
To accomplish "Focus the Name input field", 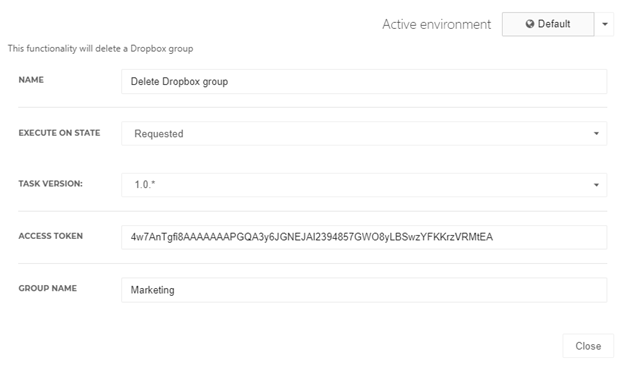I will [364, 82].
